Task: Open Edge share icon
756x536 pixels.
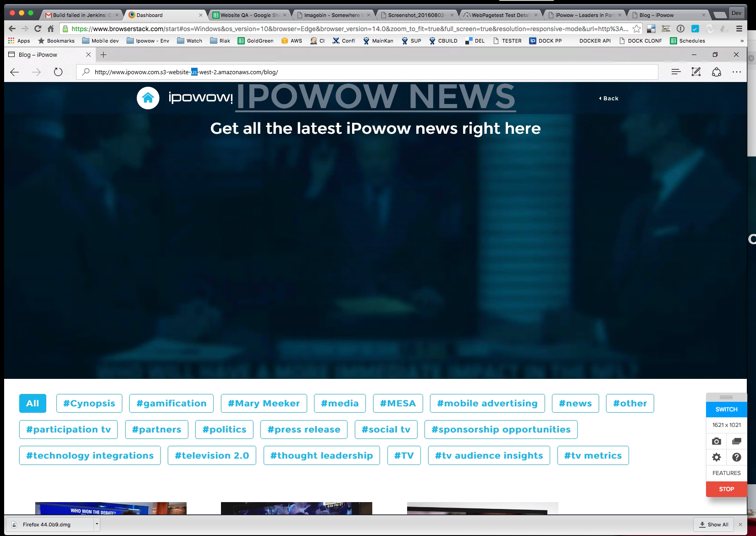Action: click(717, 72)
